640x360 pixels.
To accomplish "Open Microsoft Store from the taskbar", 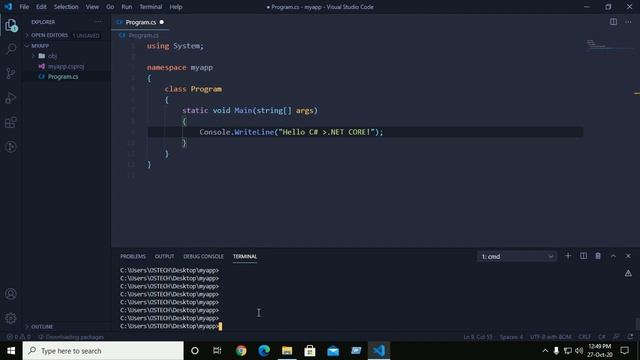I will tap(310, 351).
